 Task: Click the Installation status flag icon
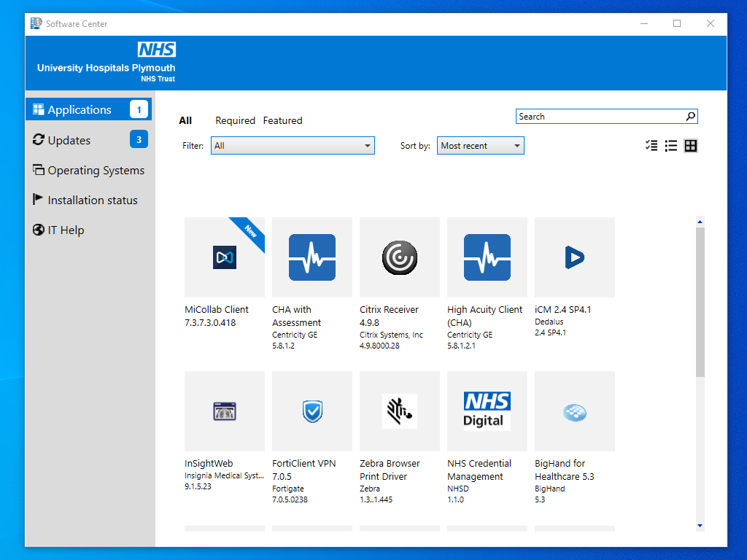pyautogui.click(x=38, y=199)
